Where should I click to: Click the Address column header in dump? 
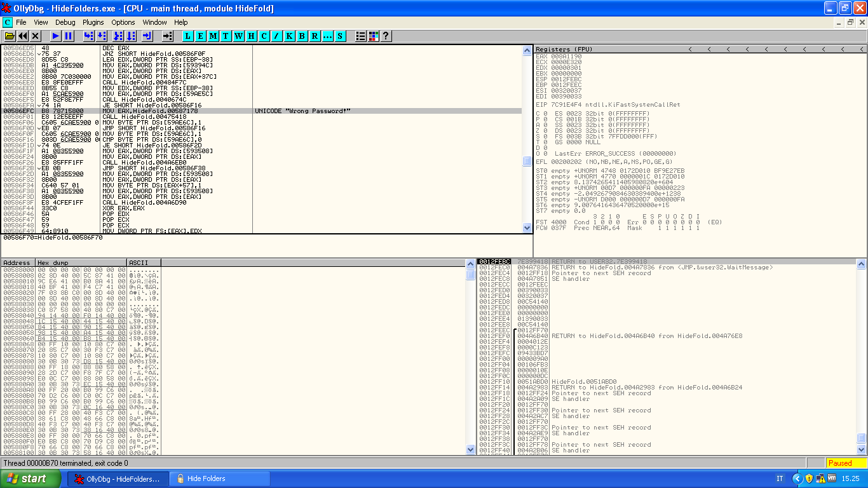pos(18,262)
